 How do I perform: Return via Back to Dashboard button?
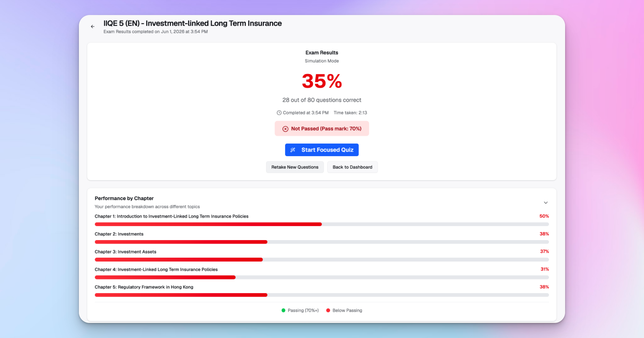tap(352, 167)
